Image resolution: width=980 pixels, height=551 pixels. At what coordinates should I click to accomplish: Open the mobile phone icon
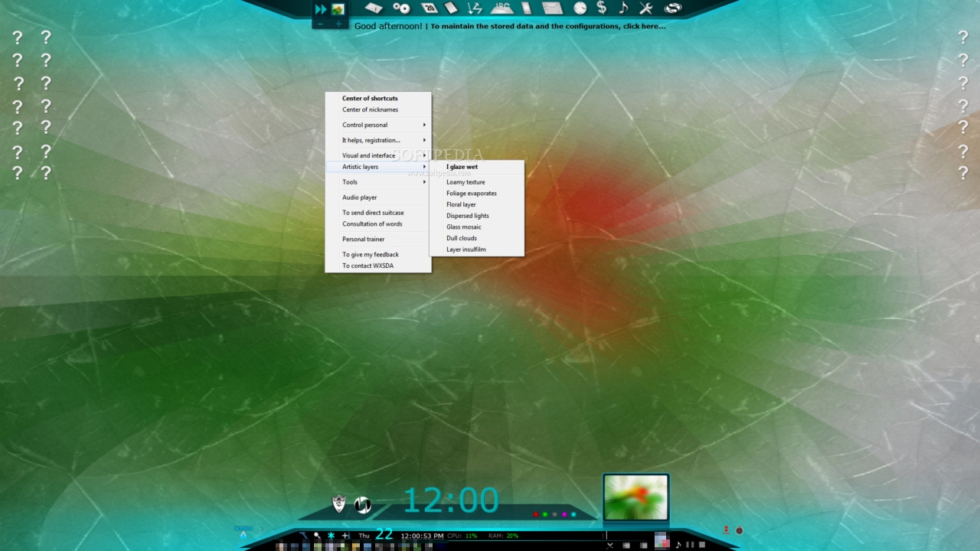point(526,8)
